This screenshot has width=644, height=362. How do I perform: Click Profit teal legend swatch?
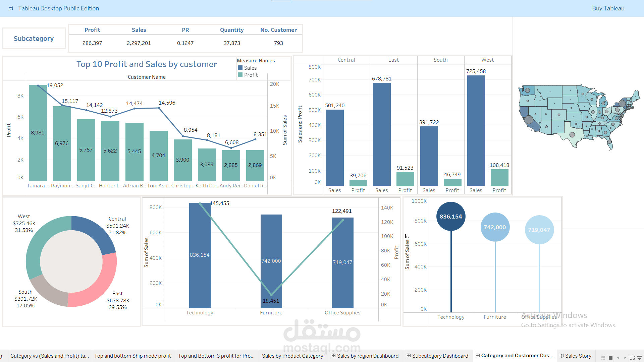tap(240, 75)
